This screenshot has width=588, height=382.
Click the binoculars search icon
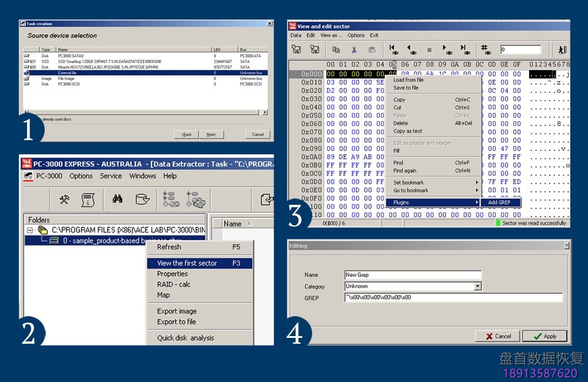(x=118, y=200)
